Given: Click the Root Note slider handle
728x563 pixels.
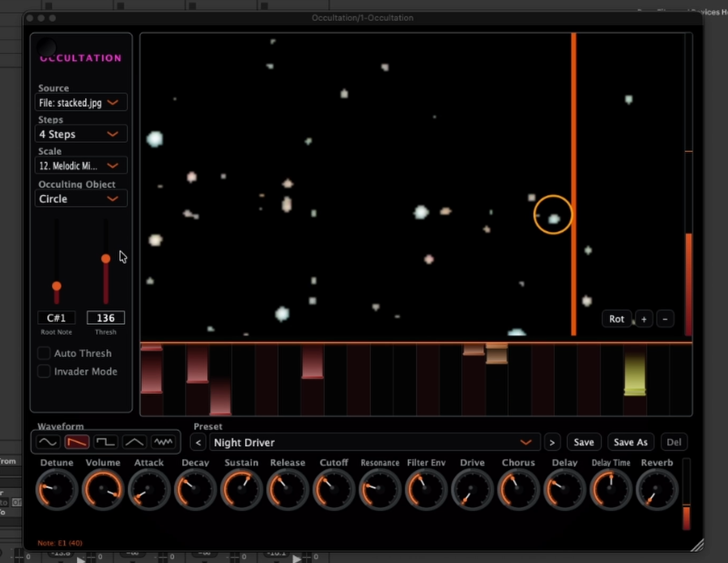Looking at the screenshot, I should click(56, 286).
